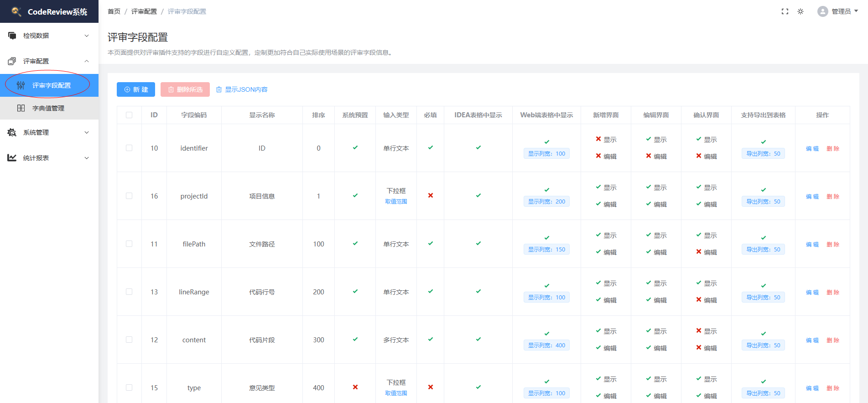The image size is (868, 403).
Task: Tick the select-all checkbox in table header
Action: click(x=129, y=115)
